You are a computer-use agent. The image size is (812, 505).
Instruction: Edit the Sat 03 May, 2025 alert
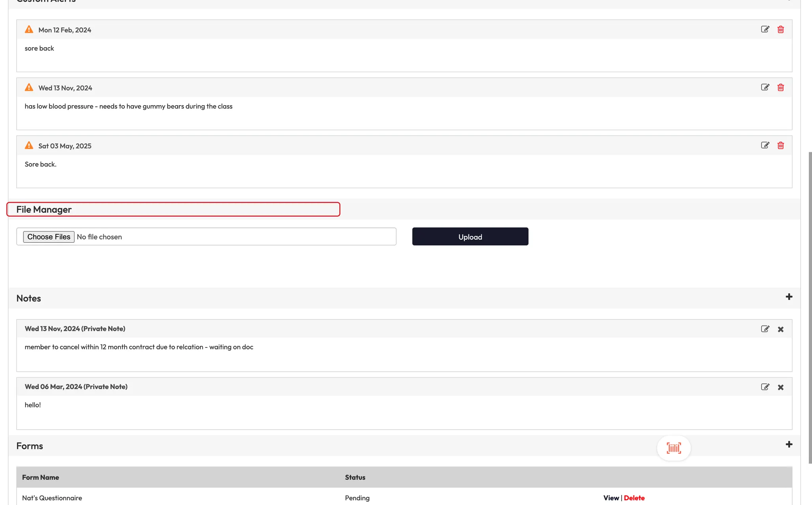(765, 145)
